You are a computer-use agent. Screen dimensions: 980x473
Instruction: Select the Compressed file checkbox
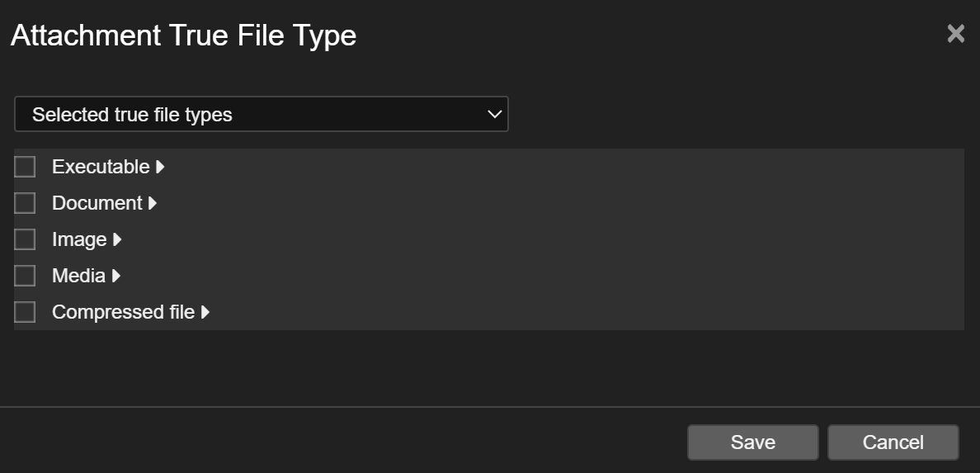[25, 312]
